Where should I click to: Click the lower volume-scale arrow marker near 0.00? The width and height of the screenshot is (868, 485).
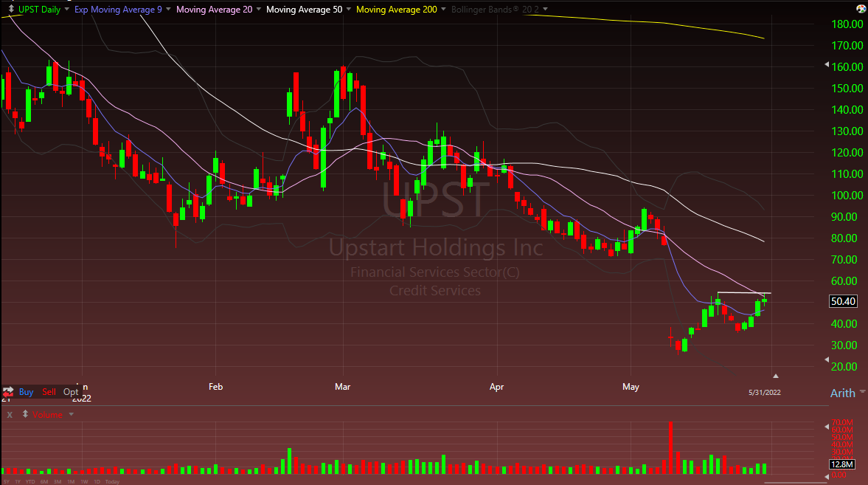(x=827, y=476)
